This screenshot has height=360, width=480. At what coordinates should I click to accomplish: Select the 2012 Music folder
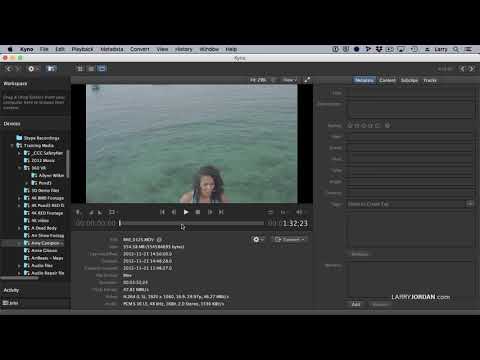pos(43,160)
